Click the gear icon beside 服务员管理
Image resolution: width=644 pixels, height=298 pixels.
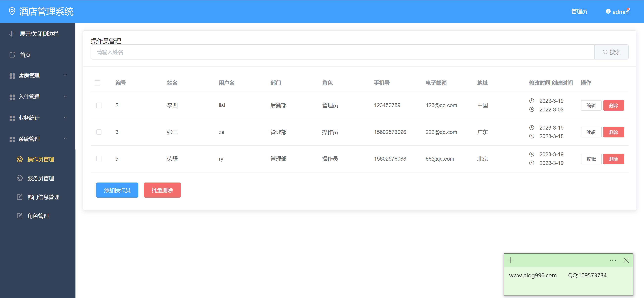pos(20,178)
